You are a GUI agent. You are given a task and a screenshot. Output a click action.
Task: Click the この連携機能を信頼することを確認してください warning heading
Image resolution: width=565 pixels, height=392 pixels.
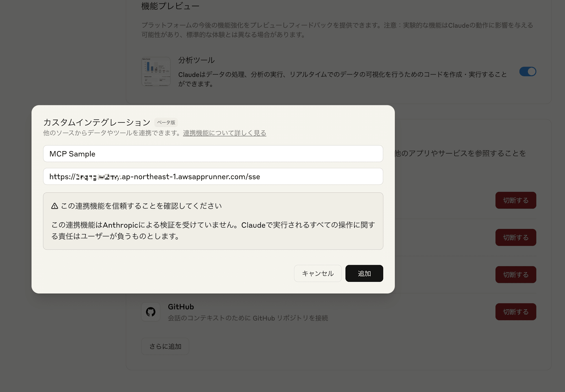point(141,206)
